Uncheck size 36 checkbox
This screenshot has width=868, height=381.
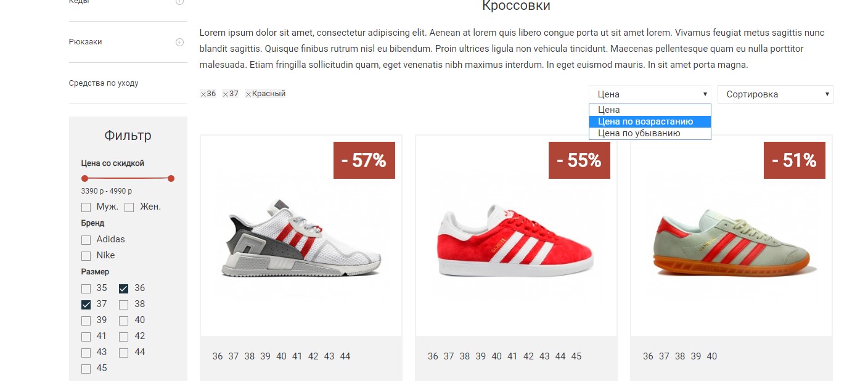[123, 289]
